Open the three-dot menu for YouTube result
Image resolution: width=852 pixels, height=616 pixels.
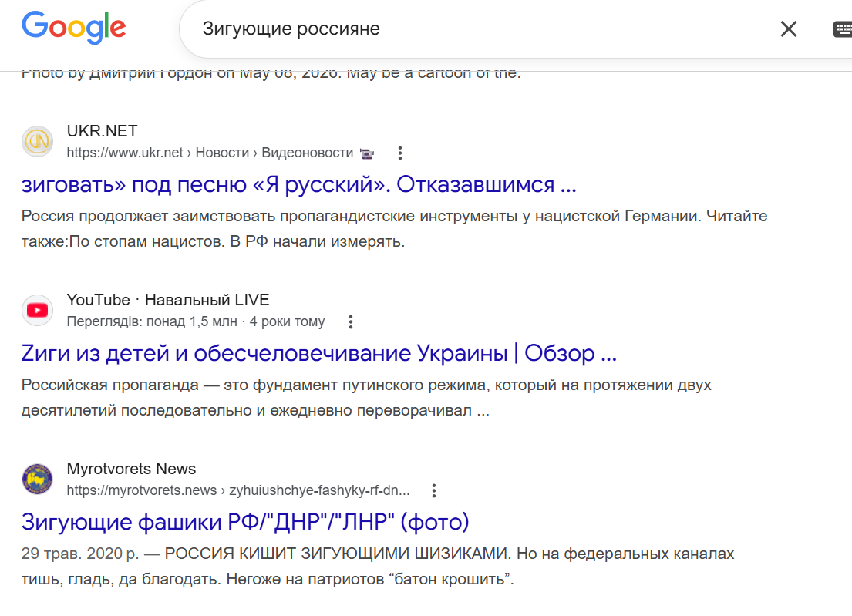pos(351,322)
